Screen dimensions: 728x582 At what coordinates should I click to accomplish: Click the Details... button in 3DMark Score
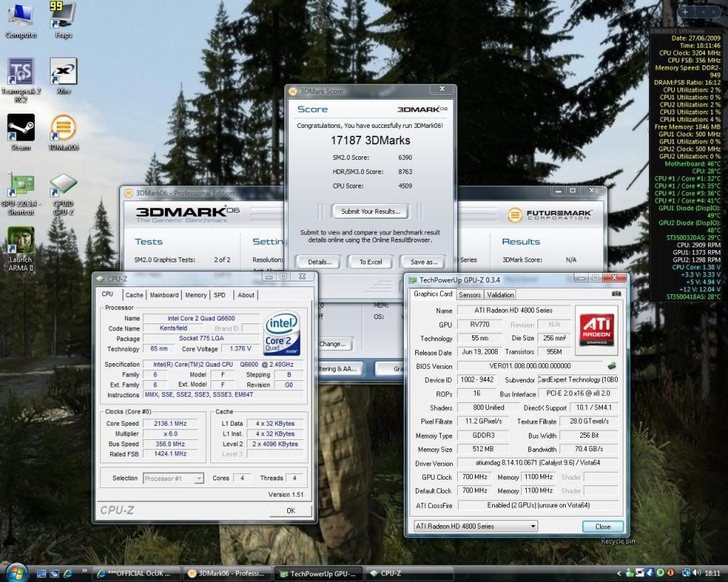320,262
